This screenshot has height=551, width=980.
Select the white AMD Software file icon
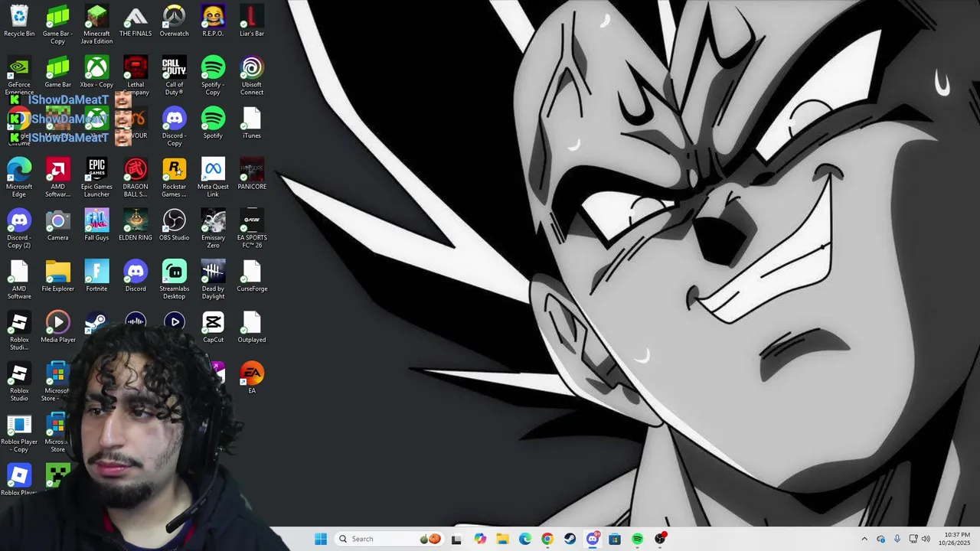pos(19,279)
